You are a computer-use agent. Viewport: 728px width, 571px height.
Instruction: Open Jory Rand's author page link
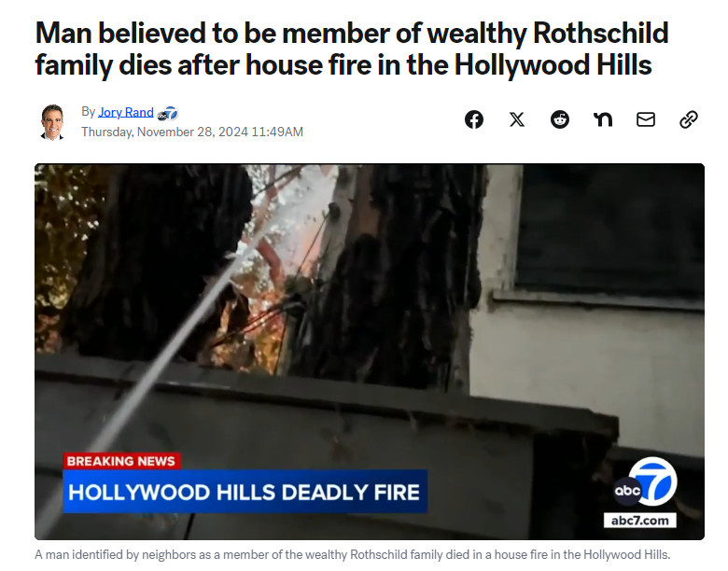point(126,112)
